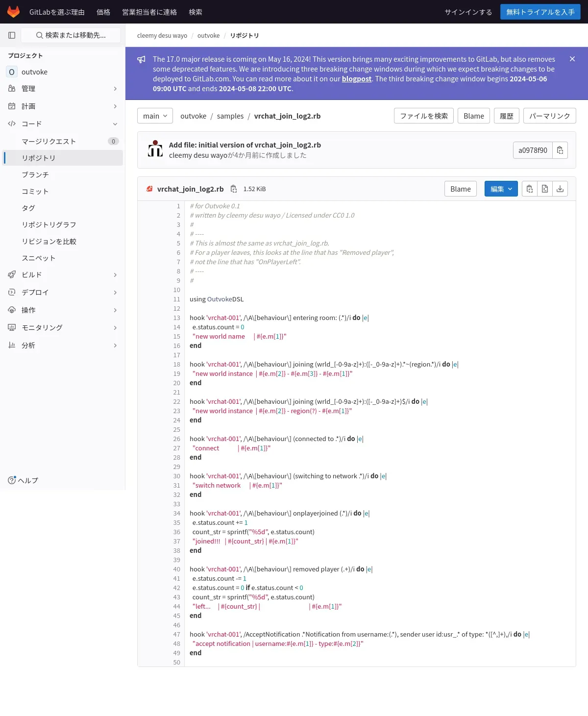Viewport: 588px width, 716px height.
Task: Expand the 分析 sidebar section
Action: (63, 346)
